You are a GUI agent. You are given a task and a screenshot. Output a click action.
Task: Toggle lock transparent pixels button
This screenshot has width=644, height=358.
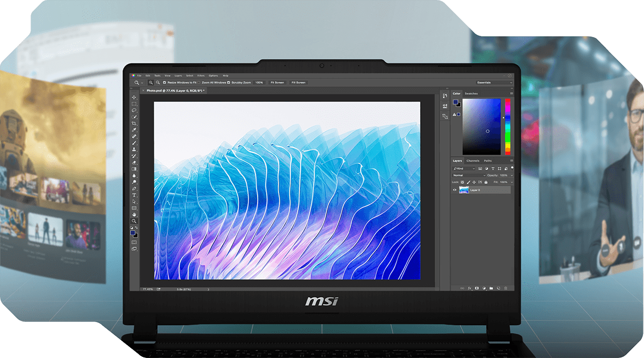[x=463, y=182]
